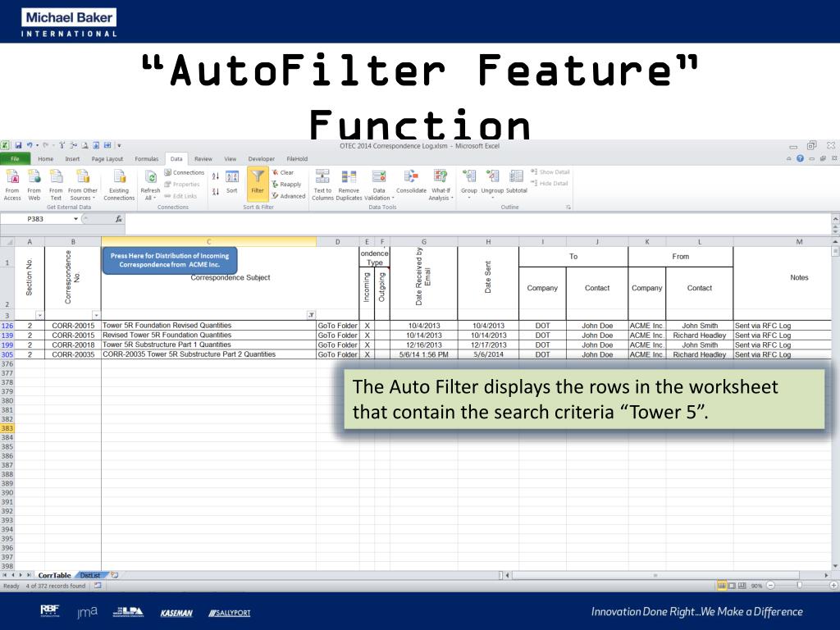Click GoTo Folder link in row 305
Image resolution: width=840 pixels, height=630 pixels.
coord(337,354)
